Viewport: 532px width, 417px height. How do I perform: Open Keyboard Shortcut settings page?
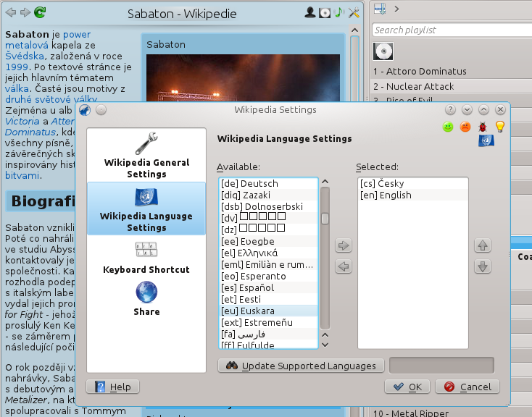tap(146, 258)
